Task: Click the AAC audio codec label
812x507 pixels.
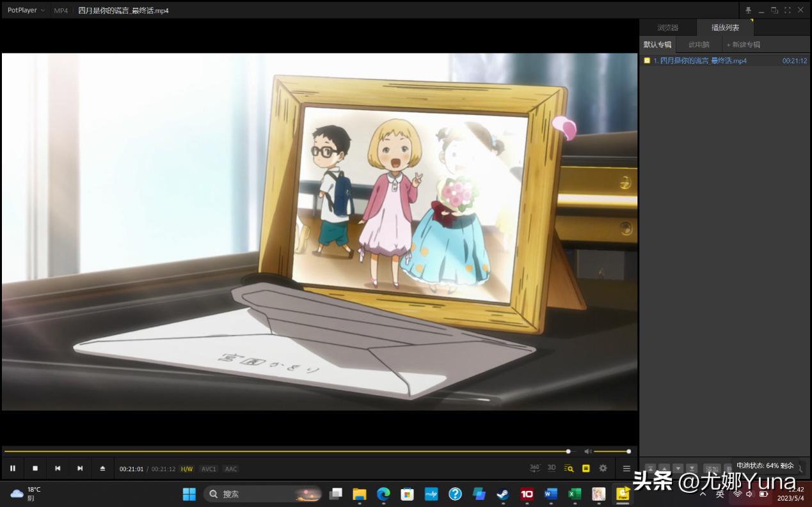Action: 231,469
